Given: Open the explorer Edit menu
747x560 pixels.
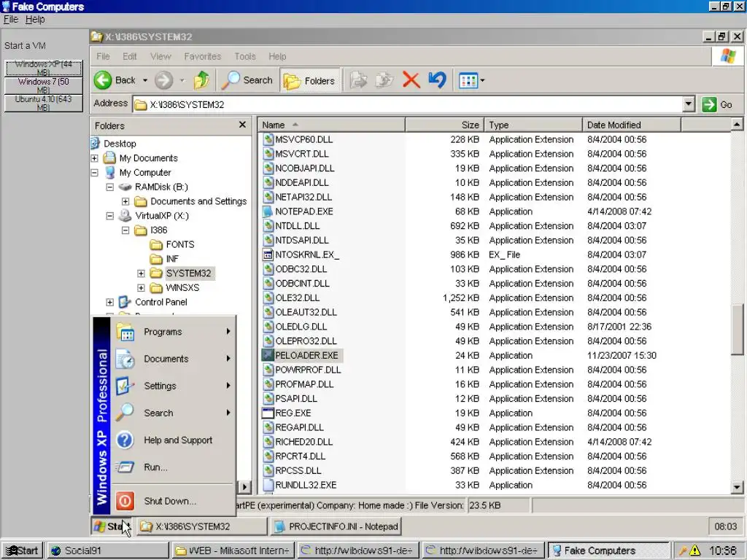Looking at the screenshot, I should [x=130, y=56].
